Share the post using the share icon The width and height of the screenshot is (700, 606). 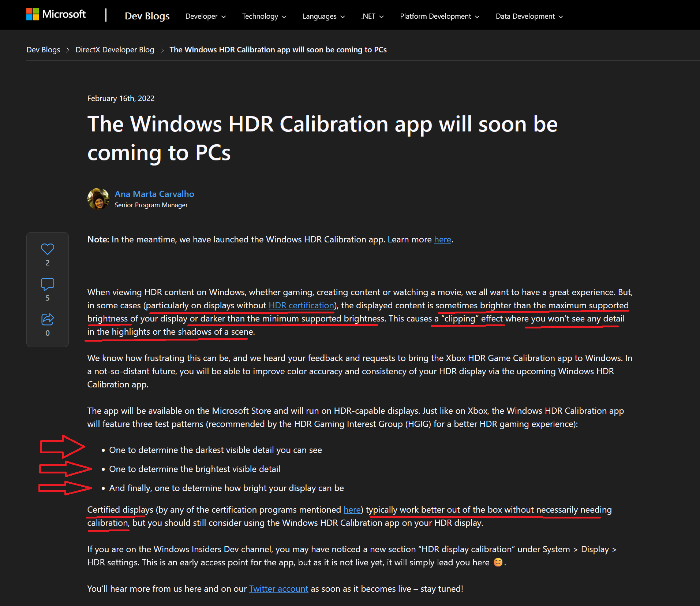pyautogui.click(x=47, y=319)
